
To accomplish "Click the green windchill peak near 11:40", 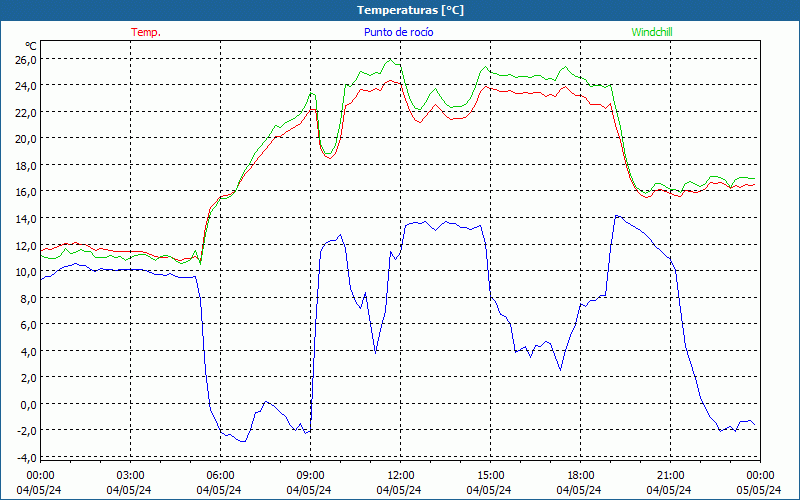I will [x=391, y=60].
